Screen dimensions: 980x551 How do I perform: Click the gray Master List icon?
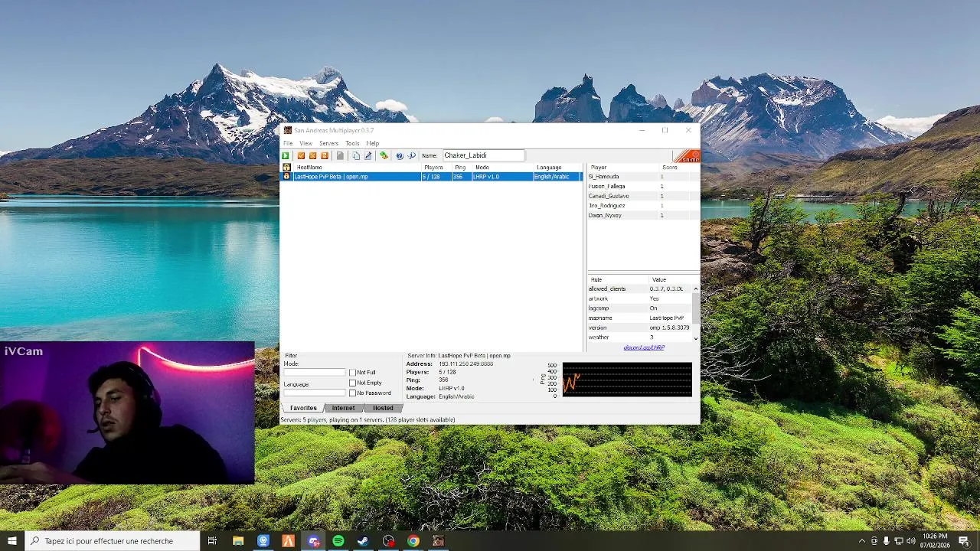(x=340, y=155)
